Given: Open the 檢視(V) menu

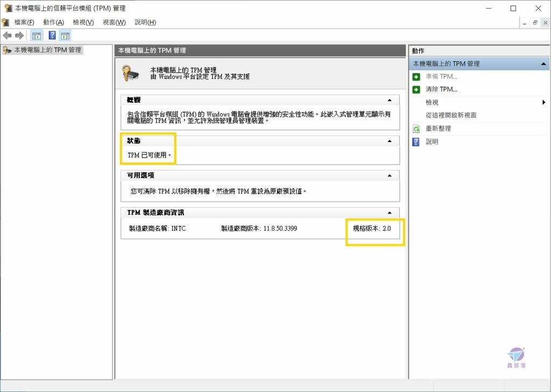Looking at the screenshot, I should (x=83, y=22).
